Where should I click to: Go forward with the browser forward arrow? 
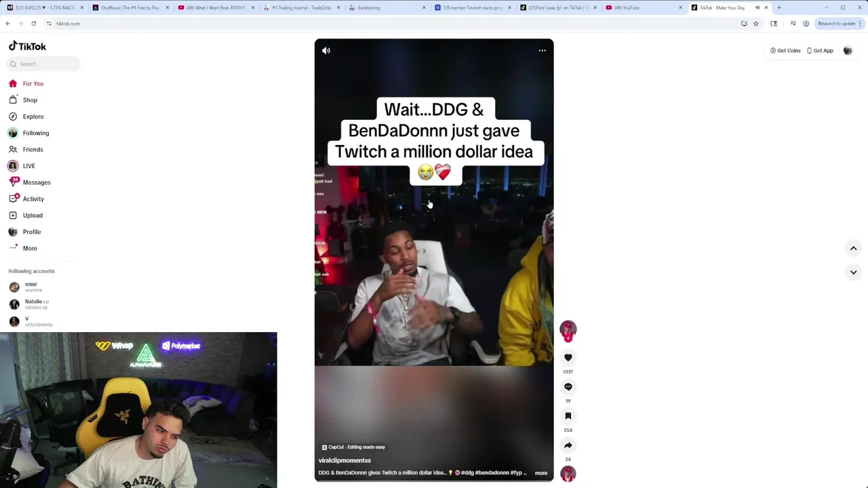coord(20,24)
